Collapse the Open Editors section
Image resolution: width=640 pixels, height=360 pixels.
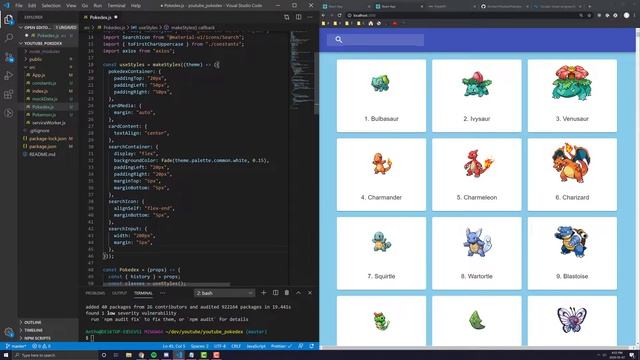coord(48,27)
